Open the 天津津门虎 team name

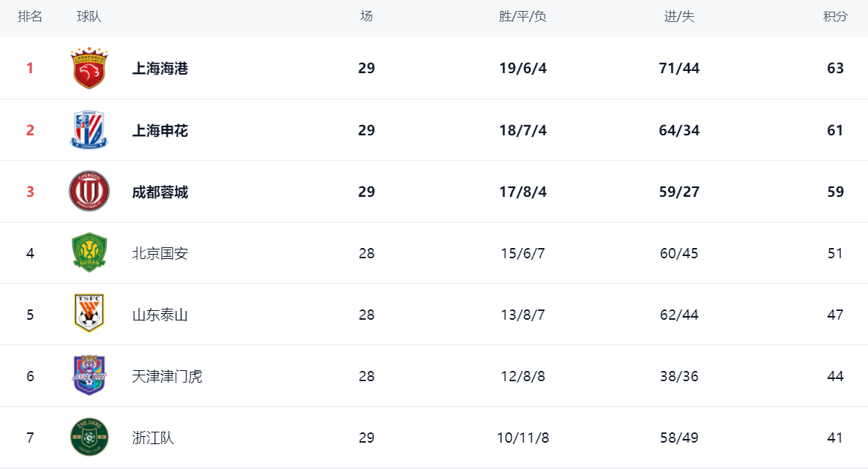[167, 377]
